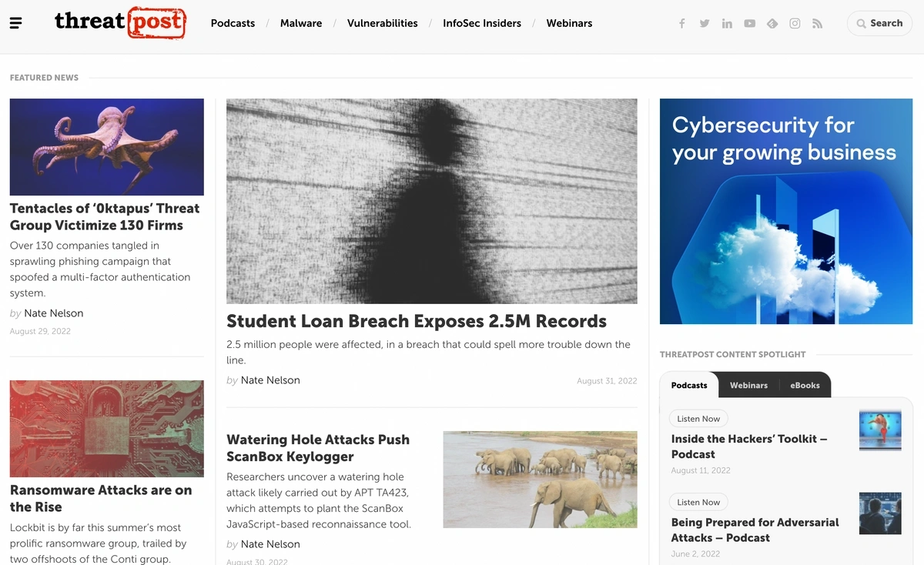Click the 'August 11, 2022' podcast date
This screenshot has width=924, height=565.
click(701, 470)
